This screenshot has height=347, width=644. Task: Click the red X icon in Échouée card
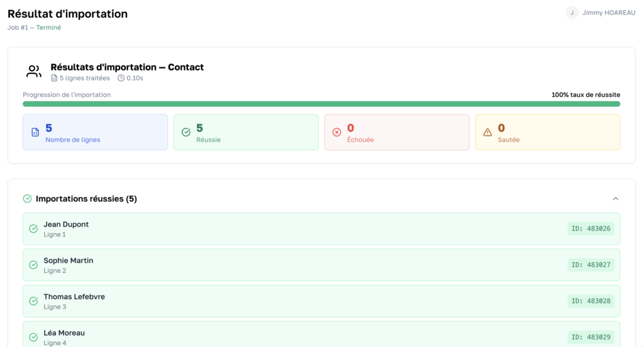coord(336,133)
